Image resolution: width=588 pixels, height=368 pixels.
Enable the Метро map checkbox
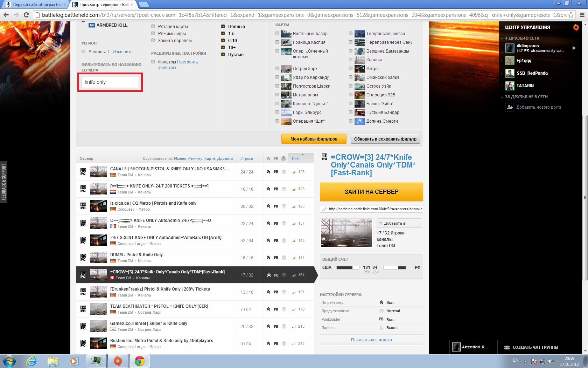point(351,68)
